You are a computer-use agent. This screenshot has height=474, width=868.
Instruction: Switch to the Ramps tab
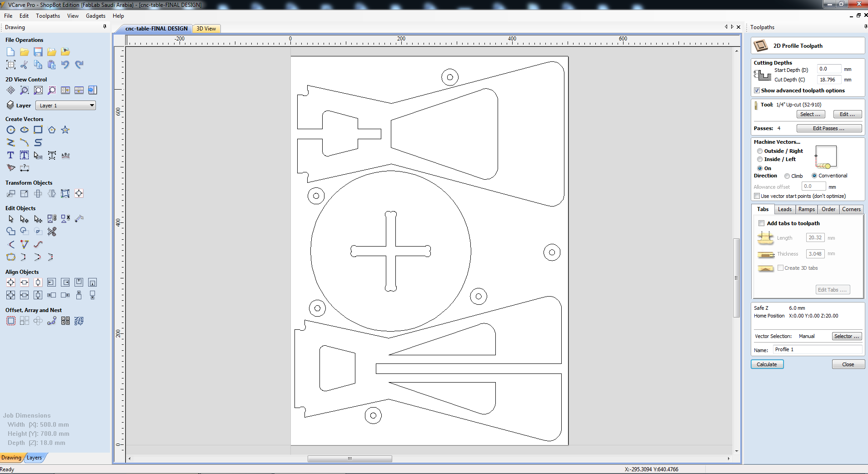coord(807,209)
